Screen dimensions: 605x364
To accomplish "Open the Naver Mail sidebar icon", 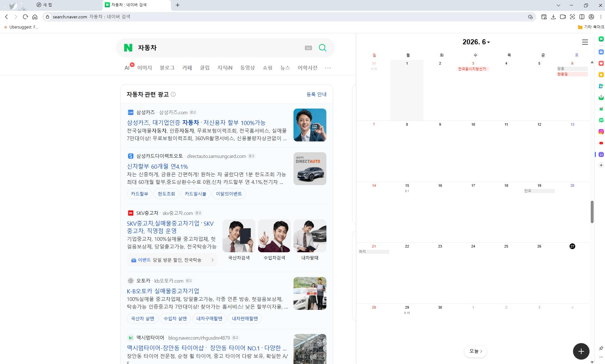I will click(x=601, y=97).
